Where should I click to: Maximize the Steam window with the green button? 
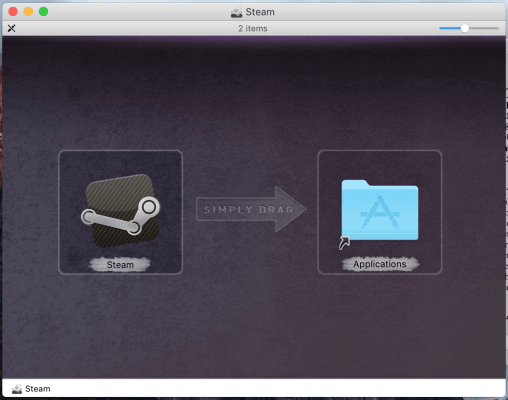click(x=44, y=12)
